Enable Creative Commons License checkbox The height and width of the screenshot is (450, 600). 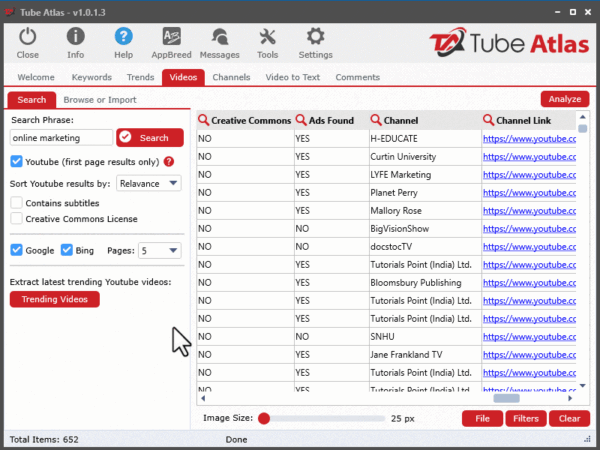(x=16, y=218)
